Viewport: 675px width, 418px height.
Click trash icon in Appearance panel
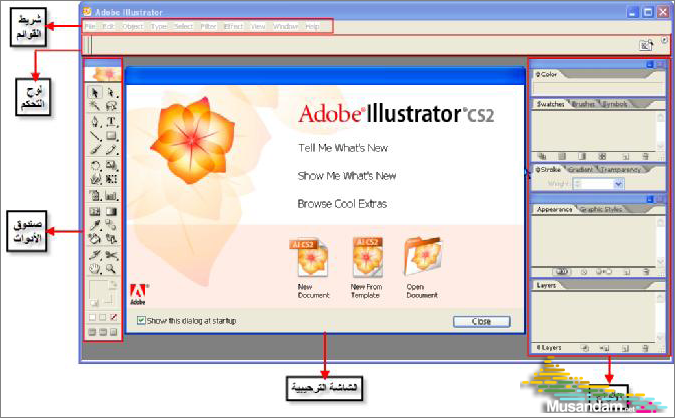[x=645, y=272]
